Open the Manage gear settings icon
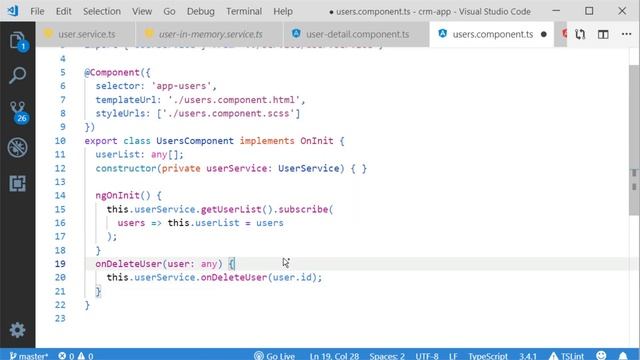Viewport: 640px width, 360px height. point(17,330)
